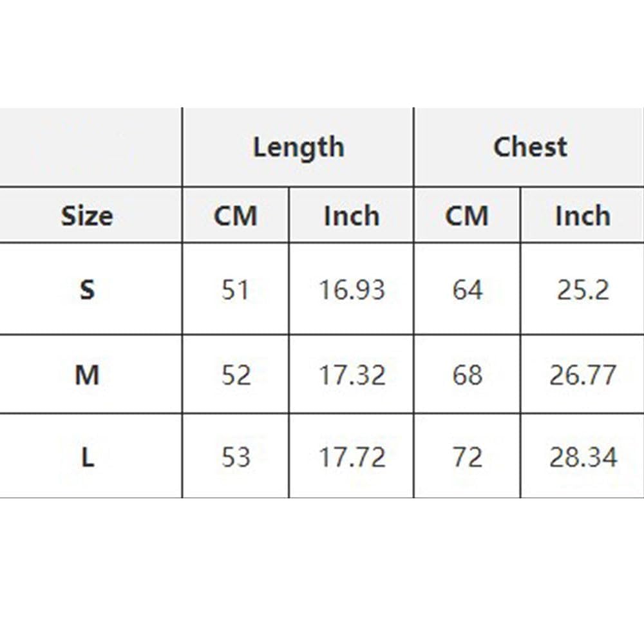Click the 17.72 length inch cell
The image size is (644, 644).
click(x=352, y=457)
